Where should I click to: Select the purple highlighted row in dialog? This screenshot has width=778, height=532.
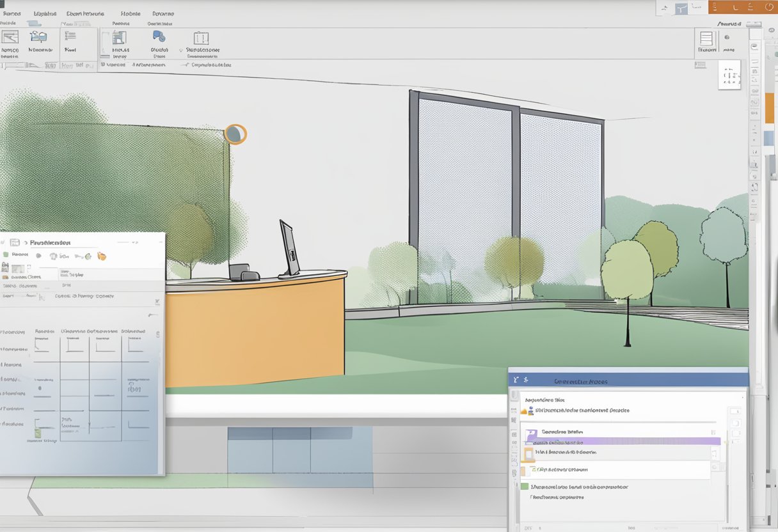click(621, 441)
